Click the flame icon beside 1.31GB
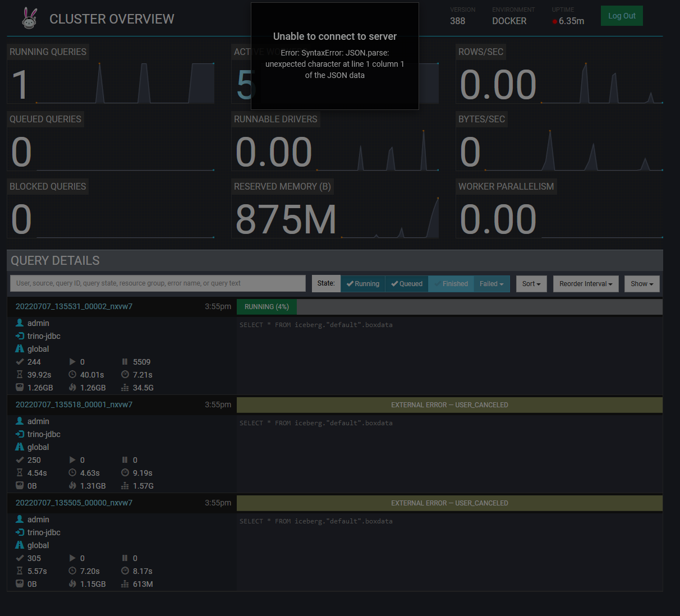Screen dimensions: 680x616 pyautogui.click(x=72, y=485)
